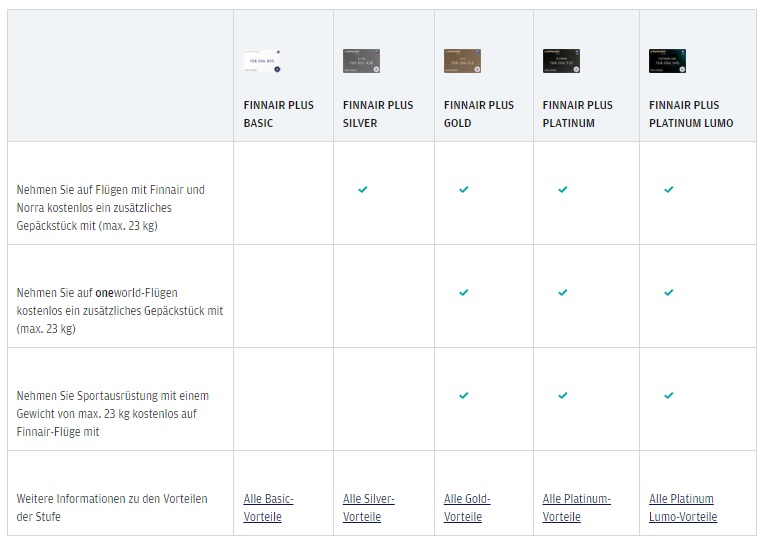The image size is (770, 547).
Task: Click the Finnair Plus Platinum card image
Action: (x=562, y=61)
